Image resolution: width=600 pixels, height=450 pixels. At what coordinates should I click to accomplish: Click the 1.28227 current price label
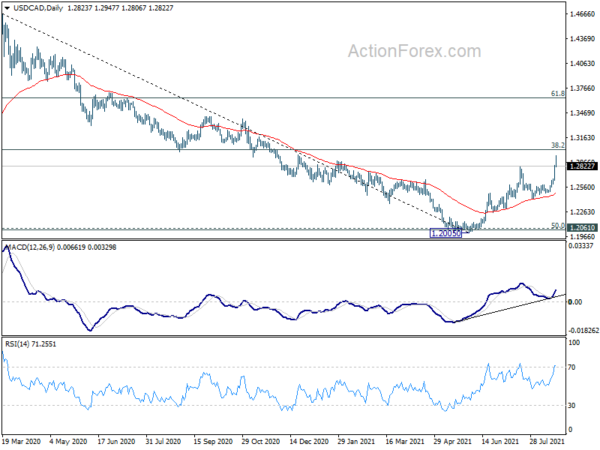pyautogui.click(x=582, y=166)
